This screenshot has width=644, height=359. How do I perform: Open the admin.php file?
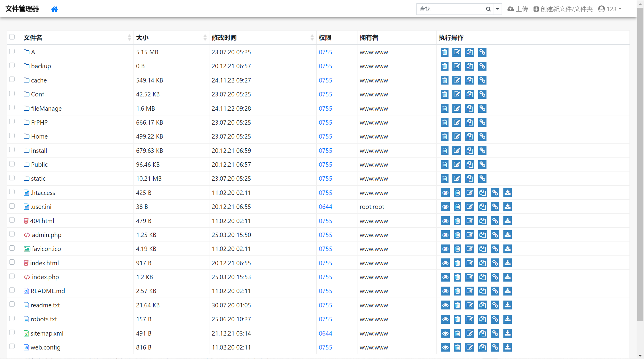click(x=43, y=235)
